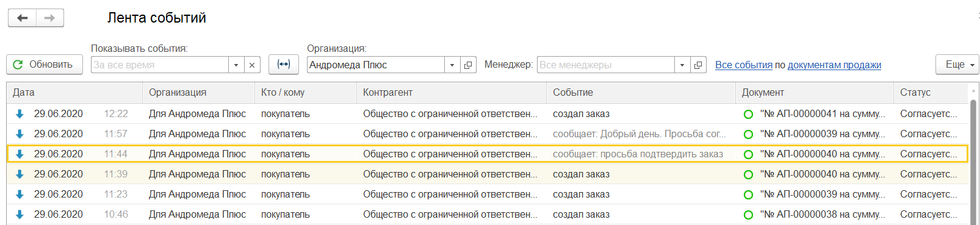Open organization Андромеда Плюс record icon

(x=468, y=65)
